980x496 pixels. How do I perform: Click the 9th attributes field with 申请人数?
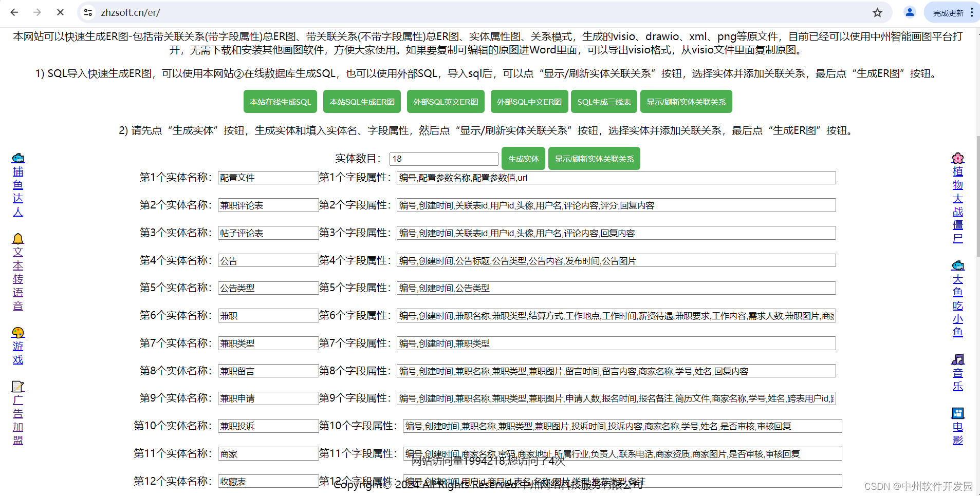tap(616, 398)
